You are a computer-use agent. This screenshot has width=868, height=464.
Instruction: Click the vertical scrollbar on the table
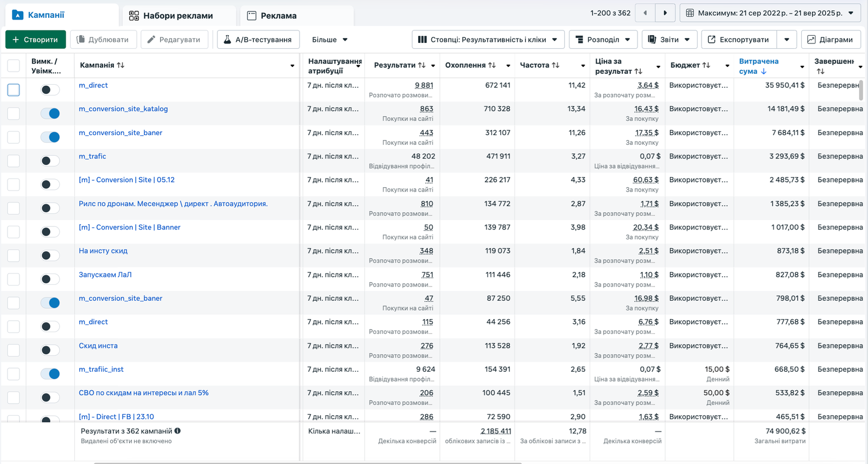861,91
